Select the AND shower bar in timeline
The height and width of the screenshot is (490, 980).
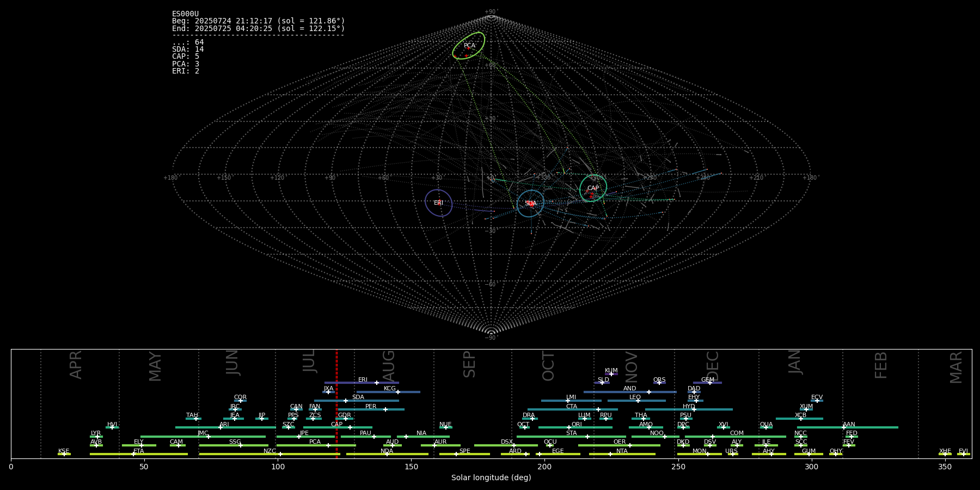(630, 391)
